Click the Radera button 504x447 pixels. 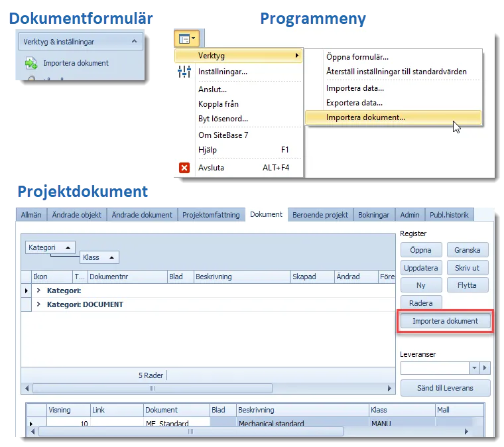[x=421, y=303]
